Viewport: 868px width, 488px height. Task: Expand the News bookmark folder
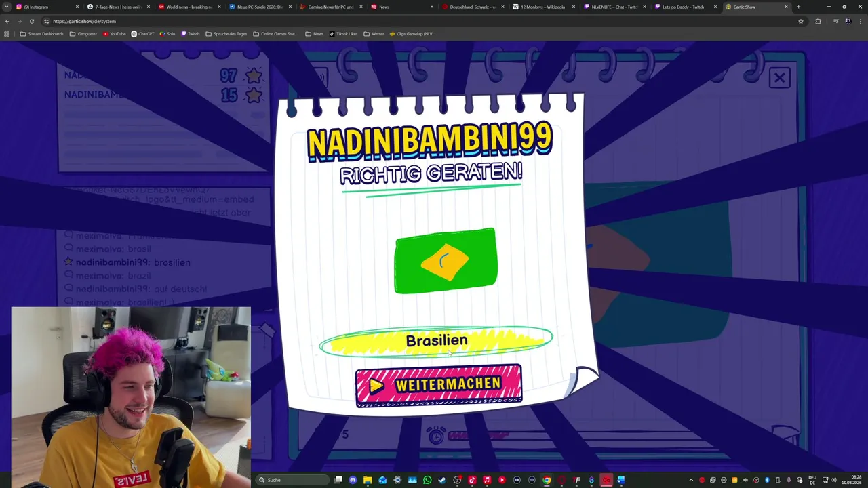point(315,33)
